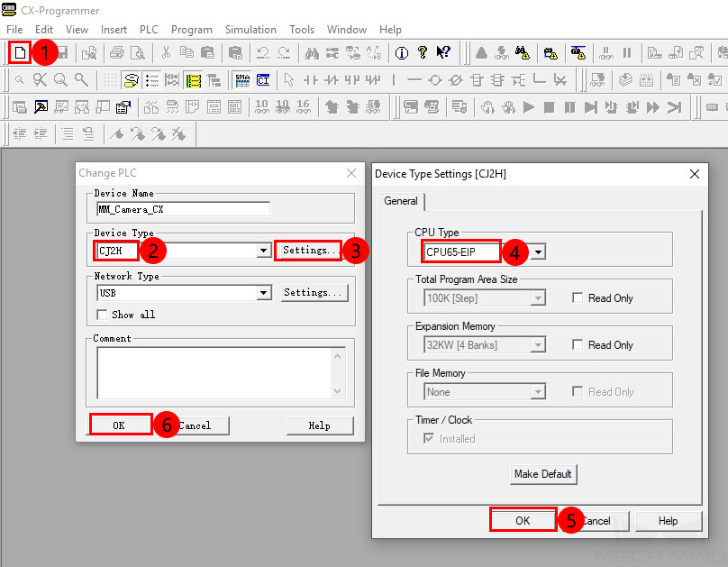
Task: Pick the new open contact tool
Action: (x=310, y=80)
